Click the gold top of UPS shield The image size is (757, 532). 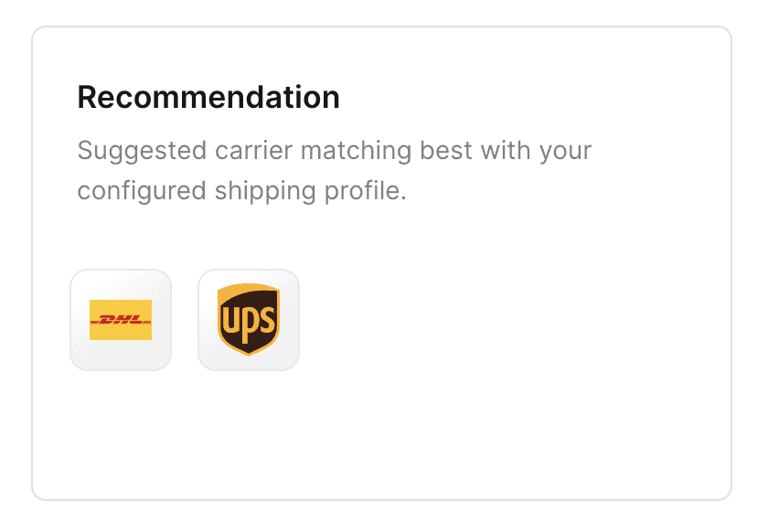click(x=249, y=291)
